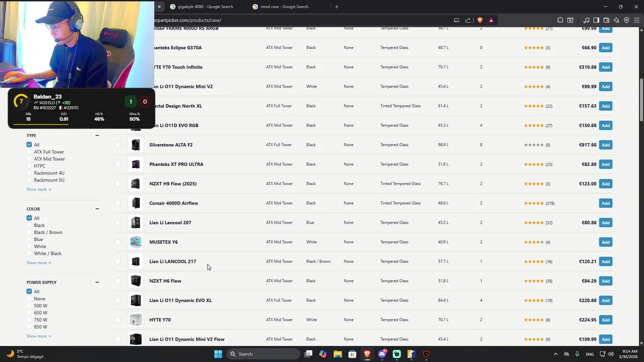
Task: Check the ATX Mid Tower type filter
Action: click(x=29, y=159)
